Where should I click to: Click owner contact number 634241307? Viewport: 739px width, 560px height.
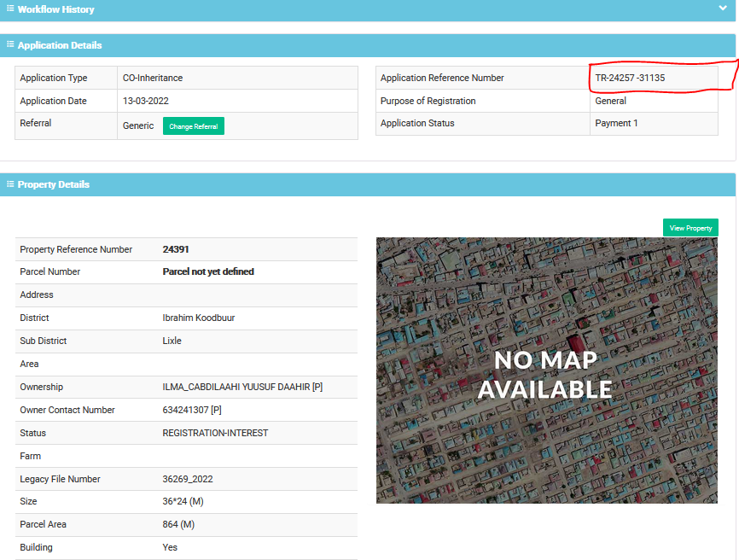[186, 410]
